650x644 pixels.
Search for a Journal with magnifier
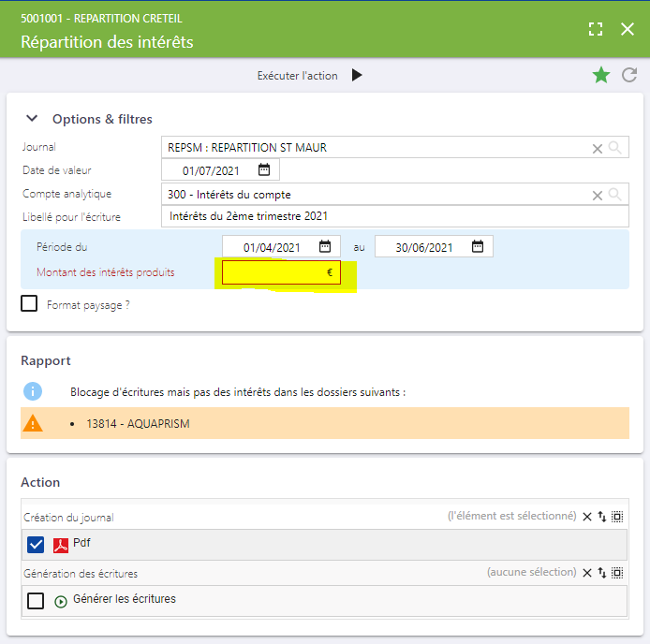pos(614,148)
